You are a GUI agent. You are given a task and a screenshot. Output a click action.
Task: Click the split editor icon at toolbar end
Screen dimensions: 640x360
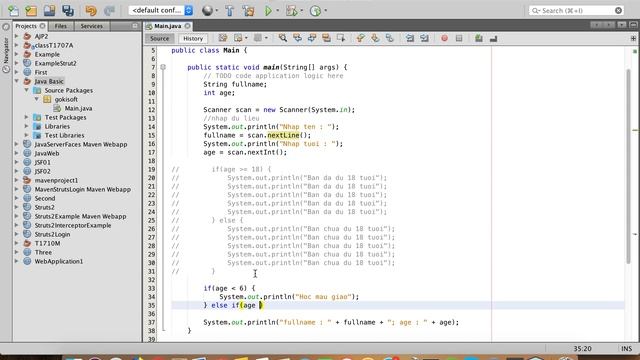tap(633, 38)
